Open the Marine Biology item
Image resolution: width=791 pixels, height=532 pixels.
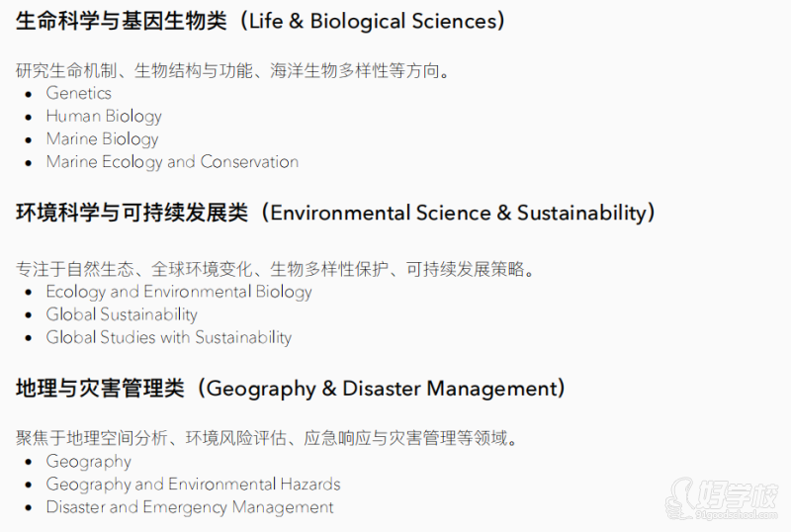coord(102,139)
